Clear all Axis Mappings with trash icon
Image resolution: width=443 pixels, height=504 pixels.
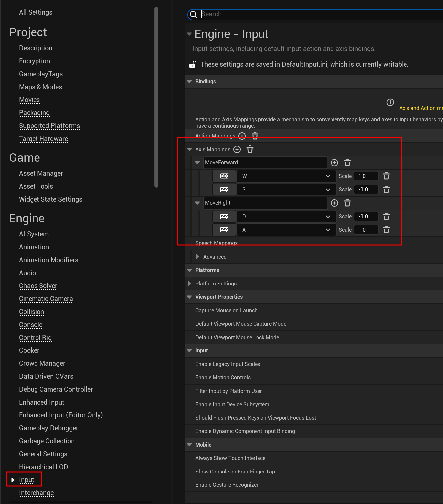tap(250, 149)
